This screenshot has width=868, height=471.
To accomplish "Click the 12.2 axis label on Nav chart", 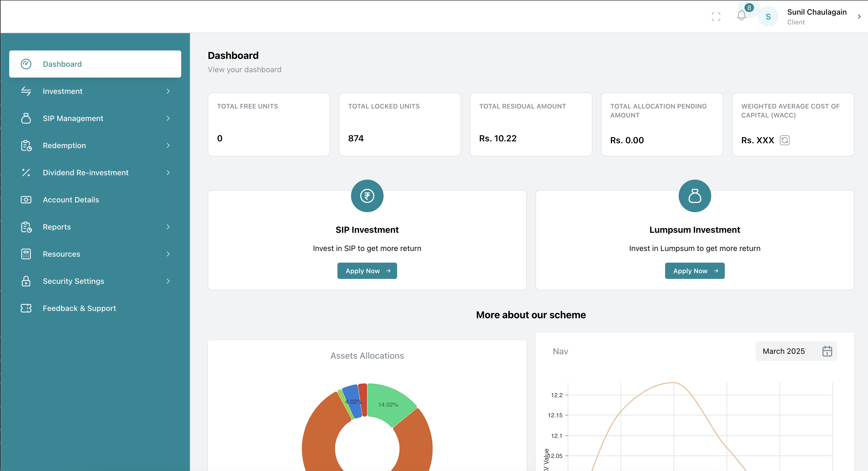I will 557,395.
